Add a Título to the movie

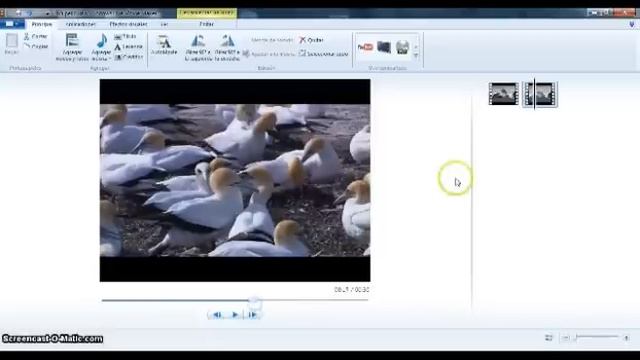126,37
